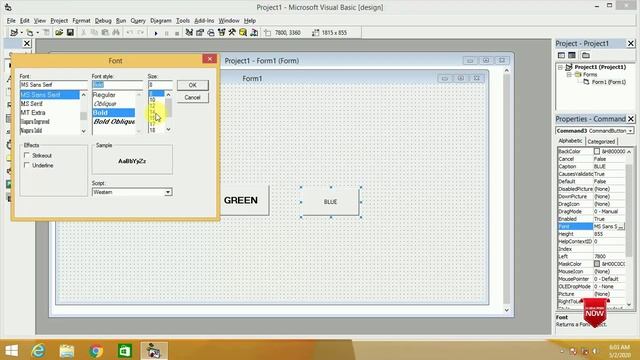Viewport: 640px width, 360px height.
Task: Click the Copy toolbar icon
Action: click(94, 32)
